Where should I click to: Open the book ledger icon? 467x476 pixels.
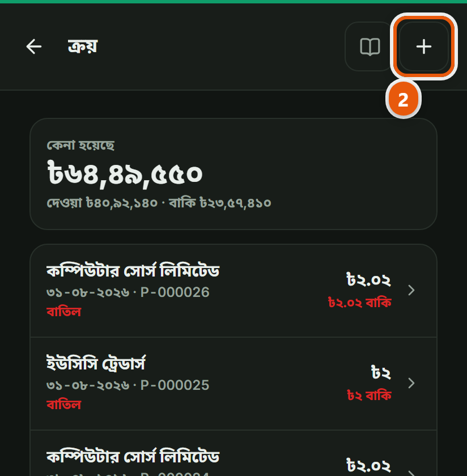click(x=370, y=46)
